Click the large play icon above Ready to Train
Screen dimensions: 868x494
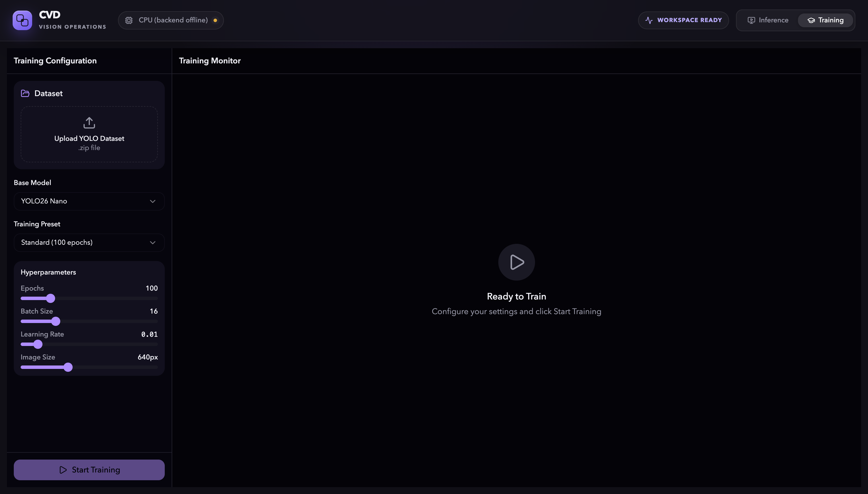[x=517, y=262]
